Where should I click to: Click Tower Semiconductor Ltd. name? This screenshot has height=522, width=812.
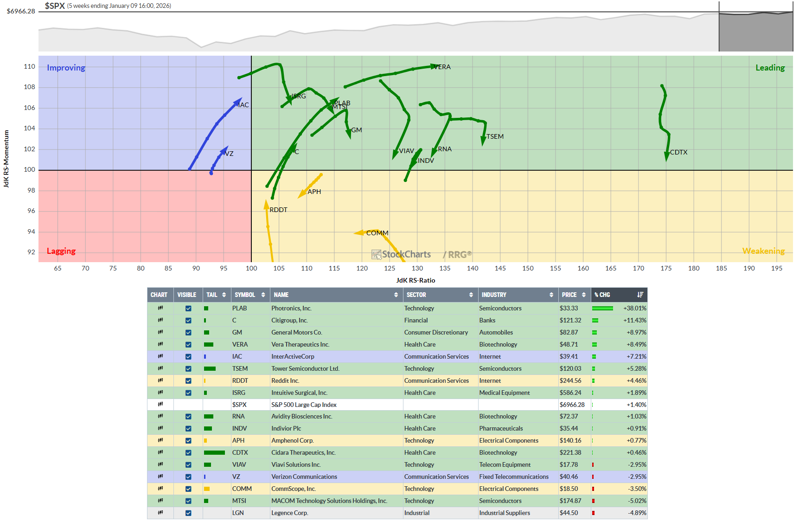point(305,368)
